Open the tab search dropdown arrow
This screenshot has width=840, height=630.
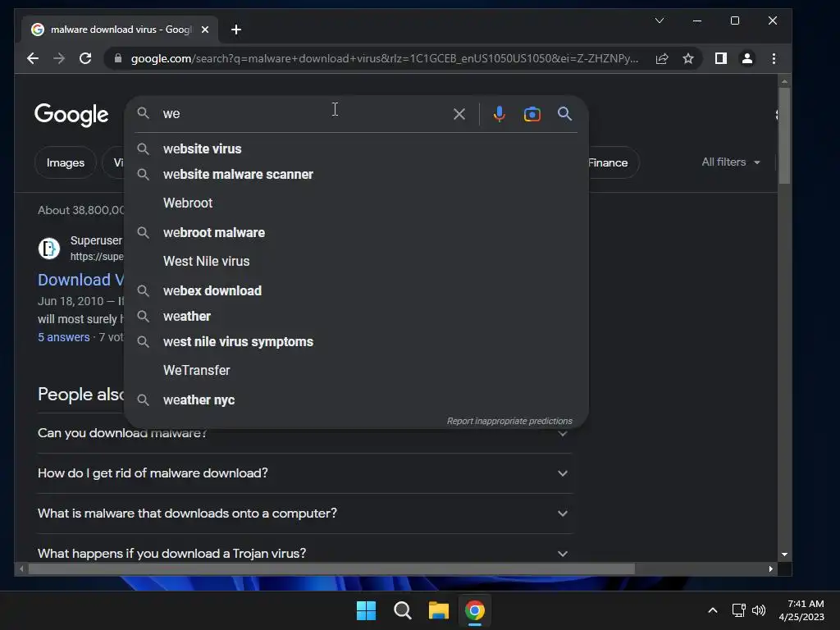click(x=660, y=21)
